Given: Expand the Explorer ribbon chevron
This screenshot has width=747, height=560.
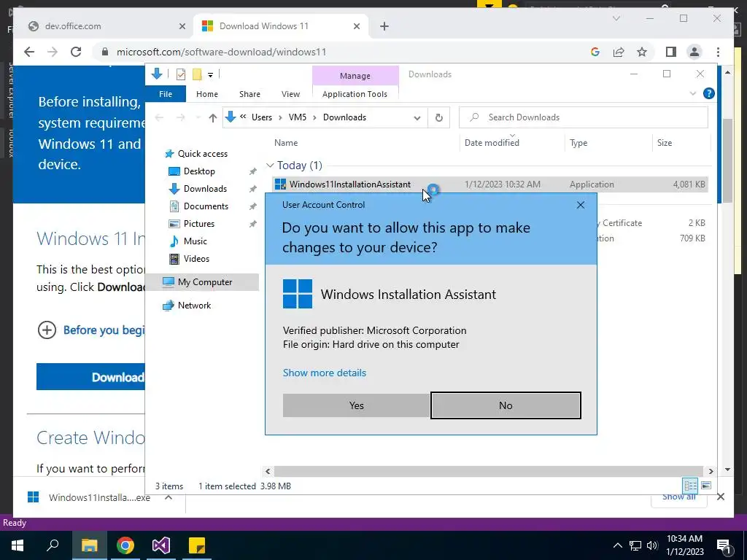Looking at the screenshot, I should [x=693, y=93].
